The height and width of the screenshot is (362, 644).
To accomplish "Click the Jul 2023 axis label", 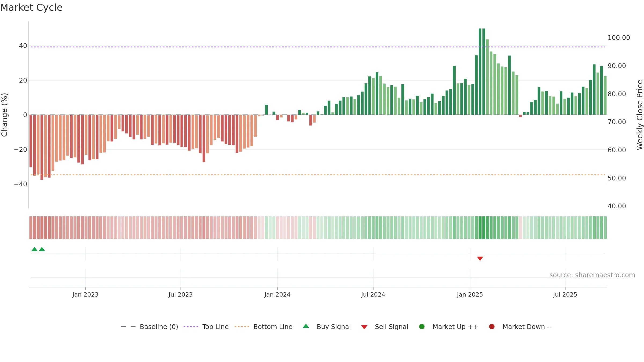I will [x=181, y=294].
